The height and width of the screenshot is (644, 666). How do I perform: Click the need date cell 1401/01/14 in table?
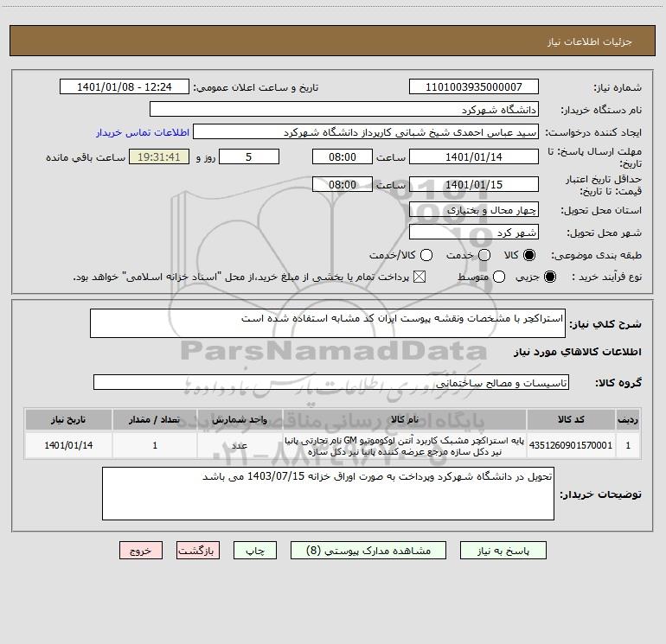[68, 445]
